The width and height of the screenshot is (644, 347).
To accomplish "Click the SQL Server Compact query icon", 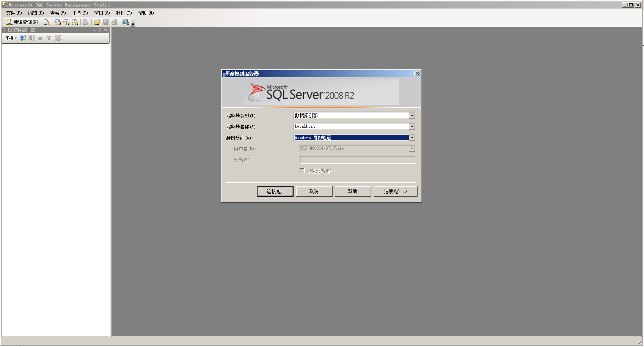I will pos(86,22).
